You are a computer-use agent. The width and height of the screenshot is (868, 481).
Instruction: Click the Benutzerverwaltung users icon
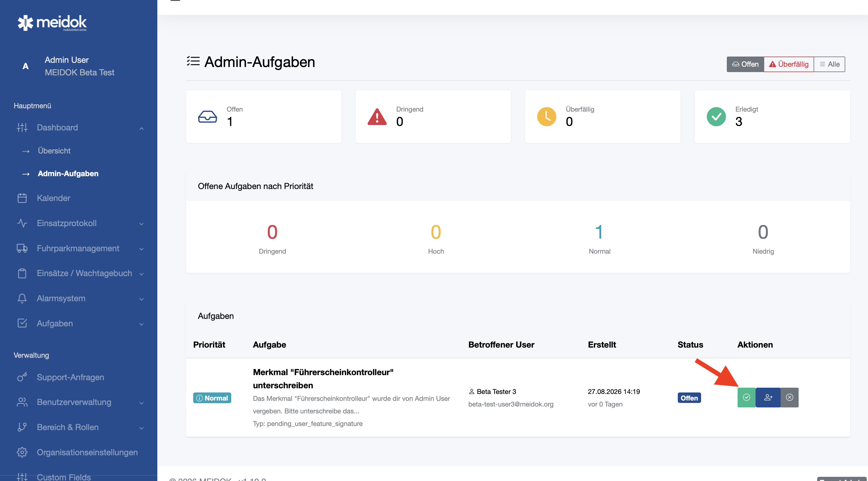[22, 402]
